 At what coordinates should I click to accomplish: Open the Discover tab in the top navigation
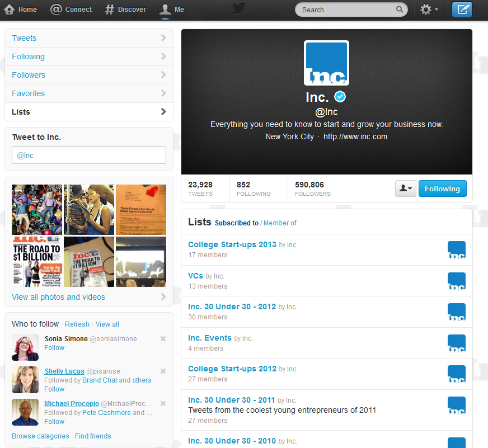point(126,10)
